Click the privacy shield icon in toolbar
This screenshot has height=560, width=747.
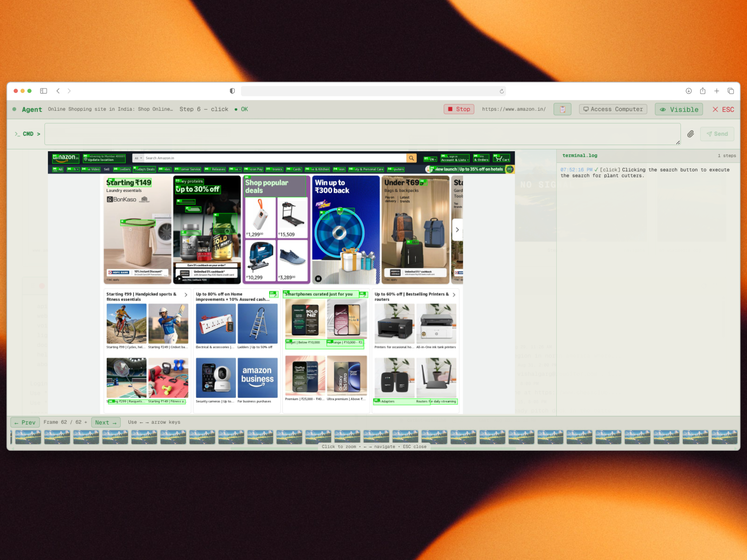[x=232, y=91]
